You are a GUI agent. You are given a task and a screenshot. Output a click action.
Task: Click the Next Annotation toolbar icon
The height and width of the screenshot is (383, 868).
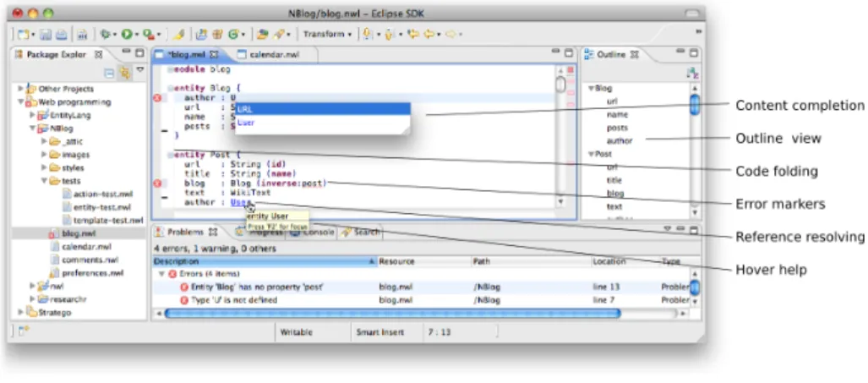click(x=367, y=35)
